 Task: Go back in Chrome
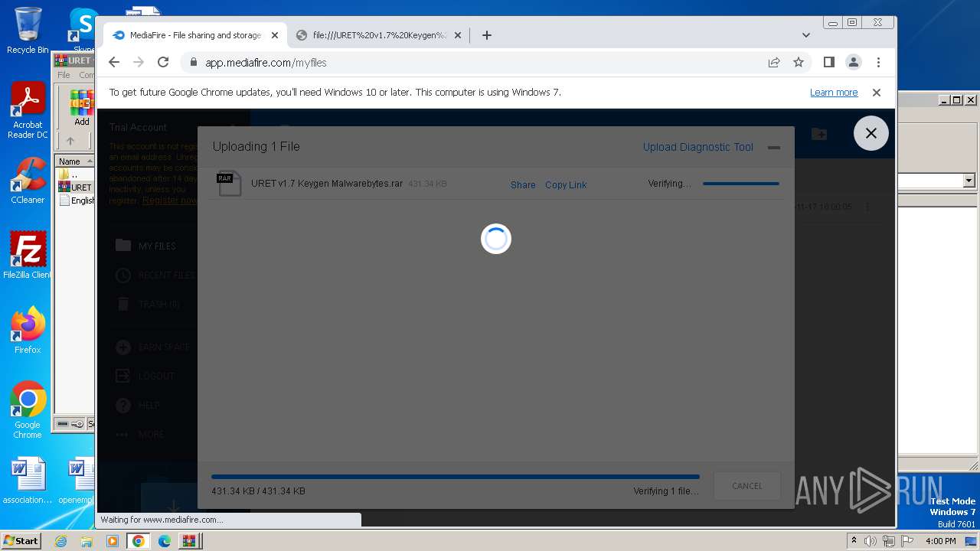pyautogui.click(x=114, y=62)
